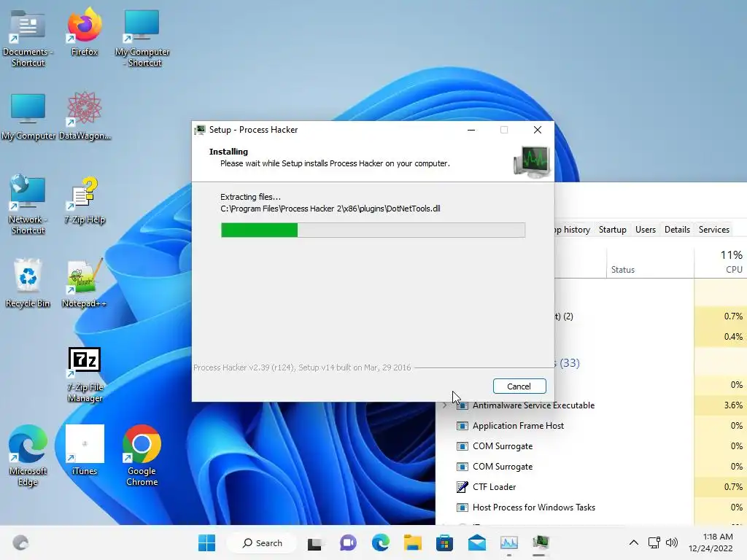Screen dimensions: 747x560
Task: Switch to Details tab in Task Manager
Action: 677,230
